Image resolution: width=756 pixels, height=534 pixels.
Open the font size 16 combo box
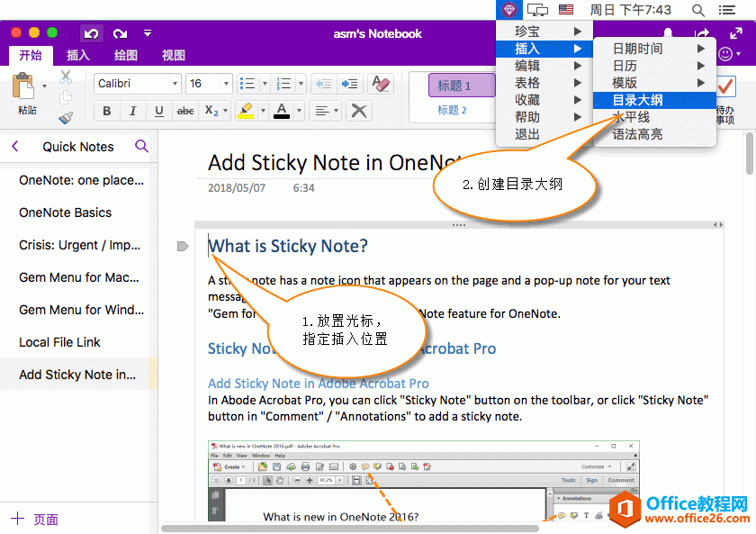[209, 84]
